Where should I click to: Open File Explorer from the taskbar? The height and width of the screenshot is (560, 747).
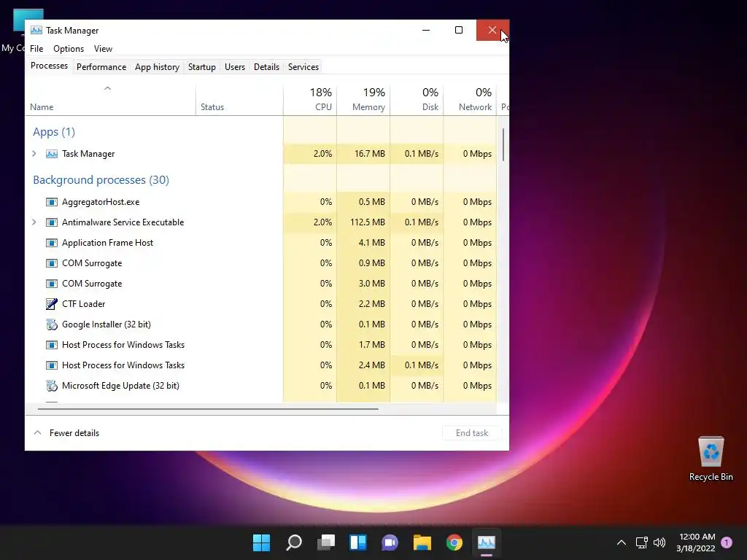pyautogui.click(x=422, y=542)
